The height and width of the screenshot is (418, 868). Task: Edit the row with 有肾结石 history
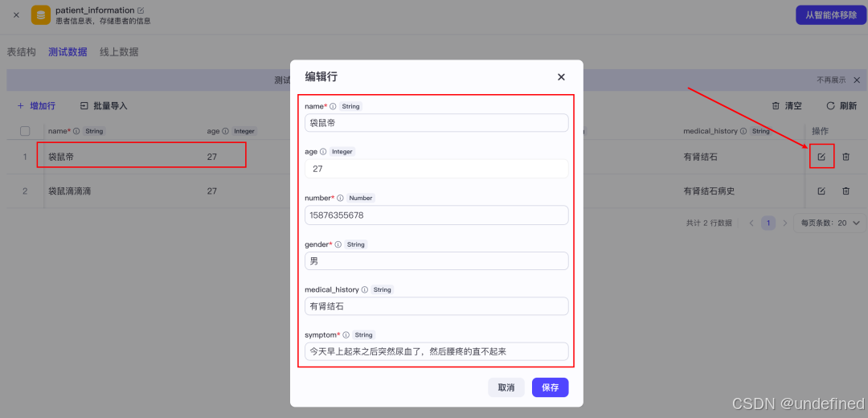tap(821, 157)
